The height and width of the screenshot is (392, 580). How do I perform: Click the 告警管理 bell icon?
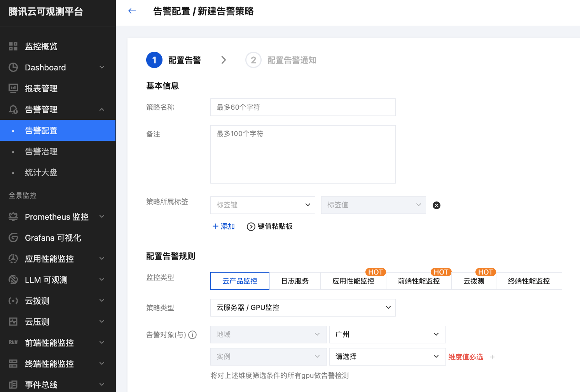(13, 110)
